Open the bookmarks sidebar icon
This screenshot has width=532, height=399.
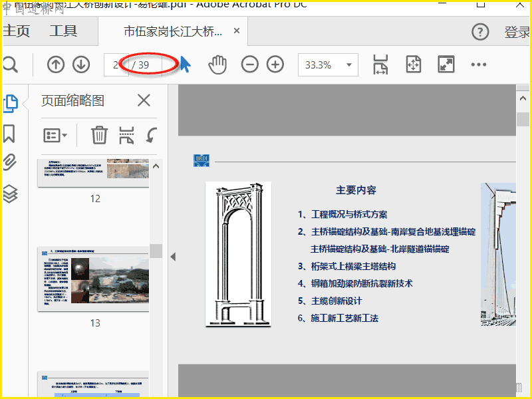coord(9,134)
